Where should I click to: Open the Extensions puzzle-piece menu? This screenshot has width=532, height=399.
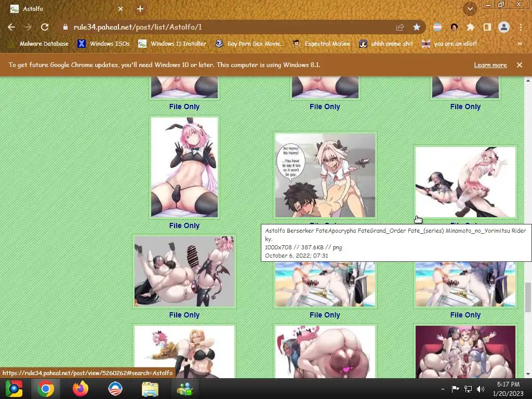point(471,27)
